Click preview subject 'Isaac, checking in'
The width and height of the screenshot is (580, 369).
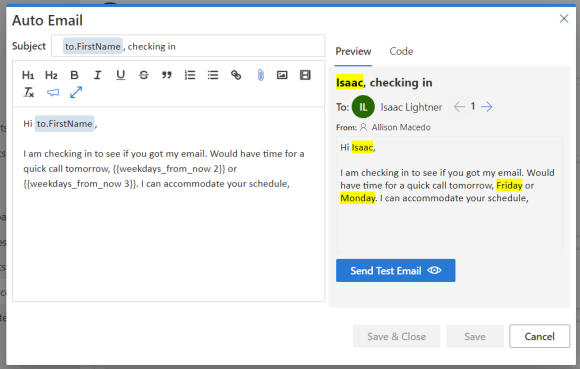384,82
